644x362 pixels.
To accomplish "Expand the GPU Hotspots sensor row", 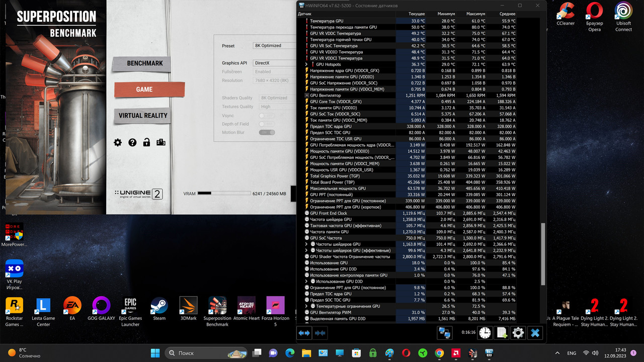I will [306, 64].
